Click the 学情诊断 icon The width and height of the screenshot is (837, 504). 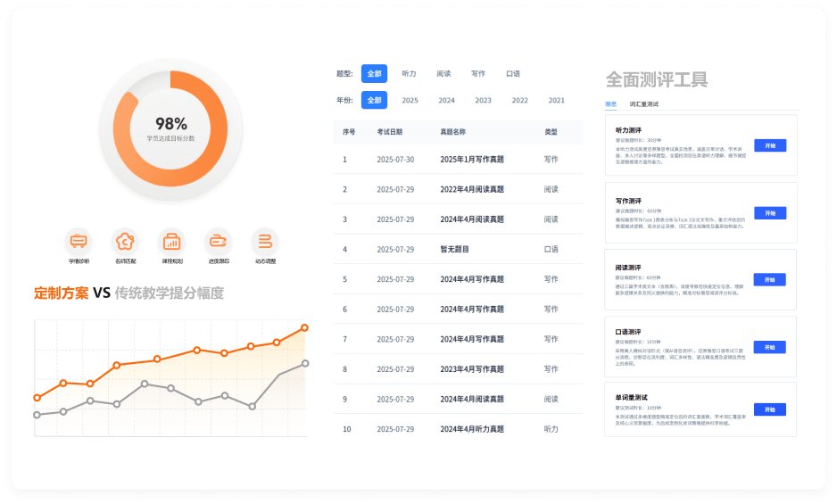click(79, 241)
